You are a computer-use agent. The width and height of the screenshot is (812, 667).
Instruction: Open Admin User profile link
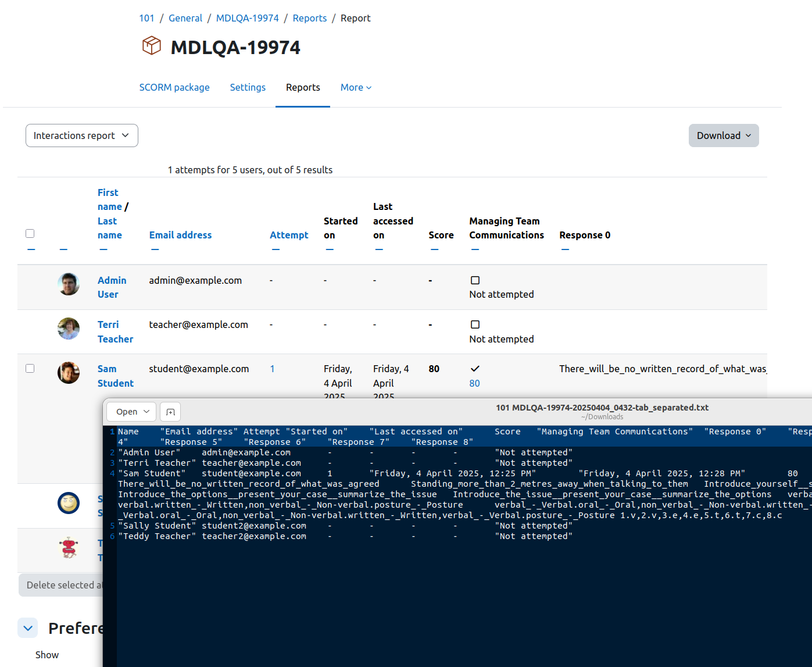(x=112, y=287)
